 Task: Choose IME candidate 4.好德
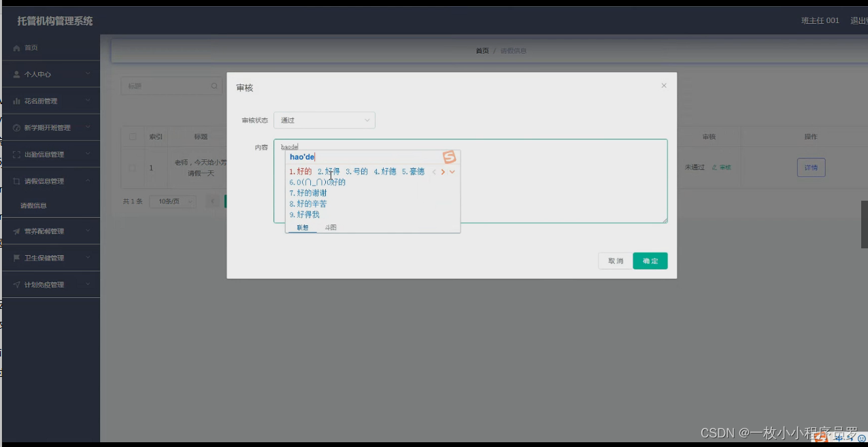click(385, 172)
